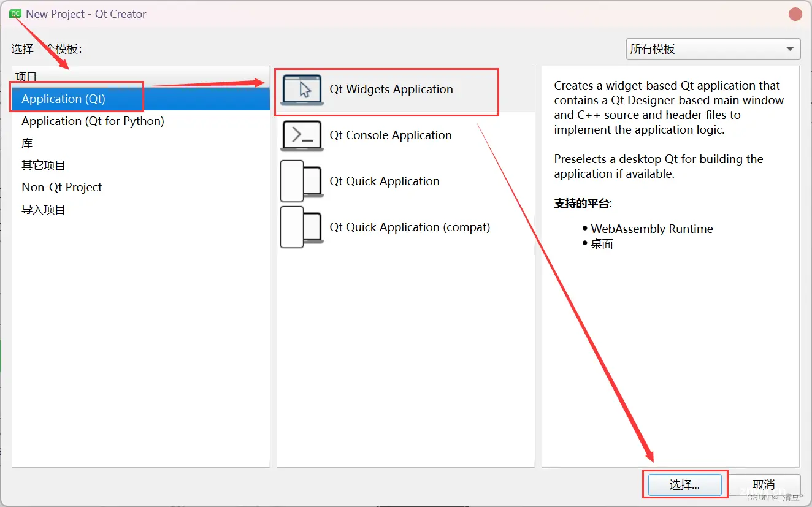Select Application (Qt) category

(x=141, y=99)
